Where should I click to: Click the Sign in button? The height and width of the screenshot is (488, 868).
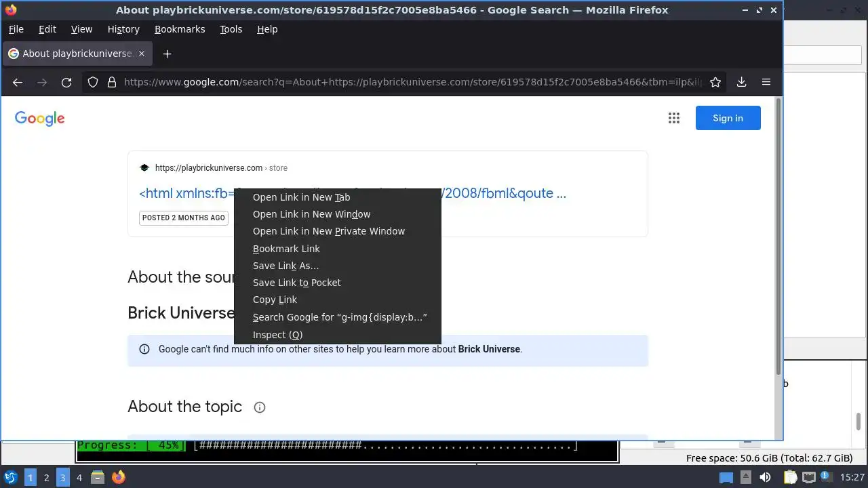click(x=728, y=118)
